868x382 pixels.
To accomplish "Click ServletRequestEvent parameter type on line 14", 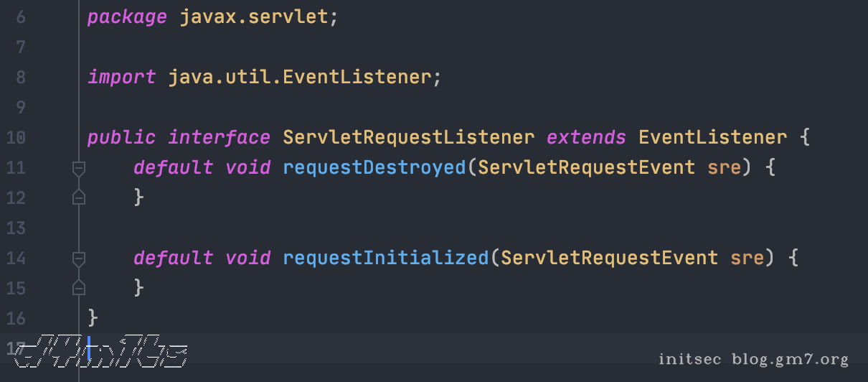I will coord(609,258).
